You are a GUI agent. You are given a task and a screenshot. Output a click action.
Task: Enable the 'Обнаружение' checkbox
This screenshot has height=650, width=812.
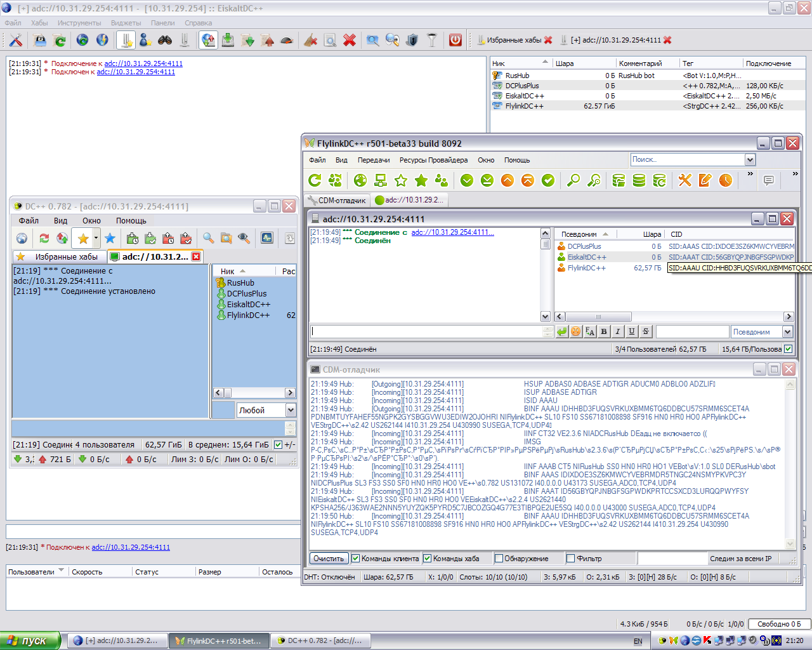click(499, 559)
